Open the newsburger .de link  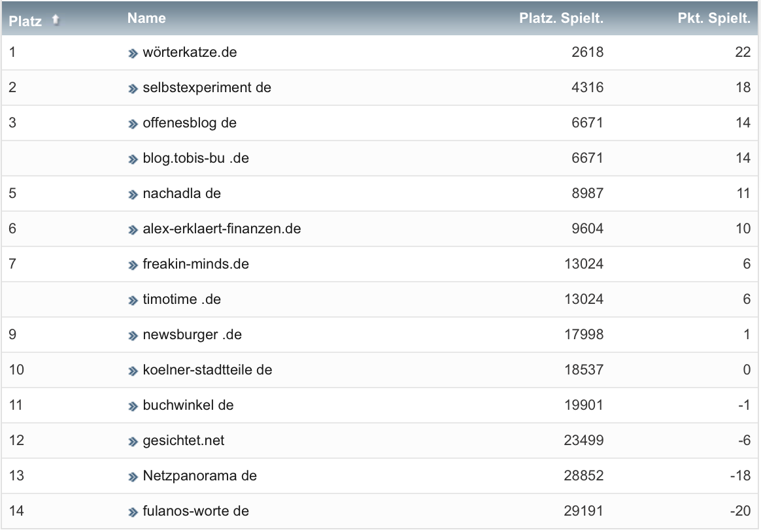(x=192, y=335)
